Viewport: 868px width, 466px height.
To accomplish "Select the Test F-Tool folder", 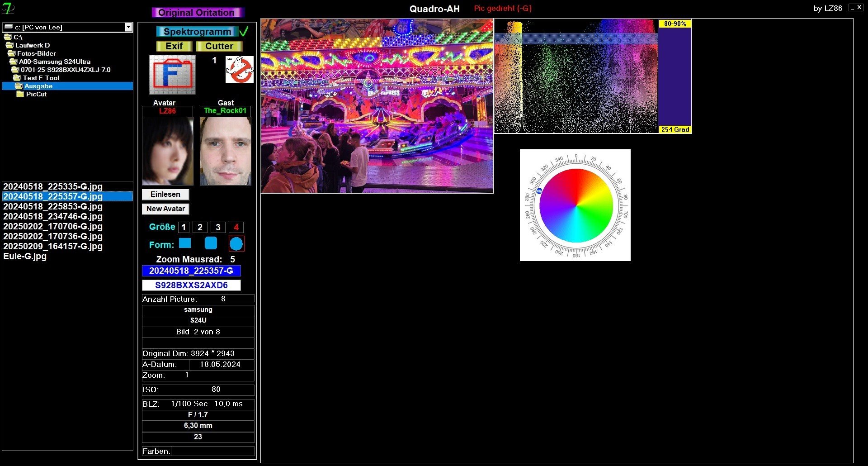I will pyautogui.click(x=41, y=78).
